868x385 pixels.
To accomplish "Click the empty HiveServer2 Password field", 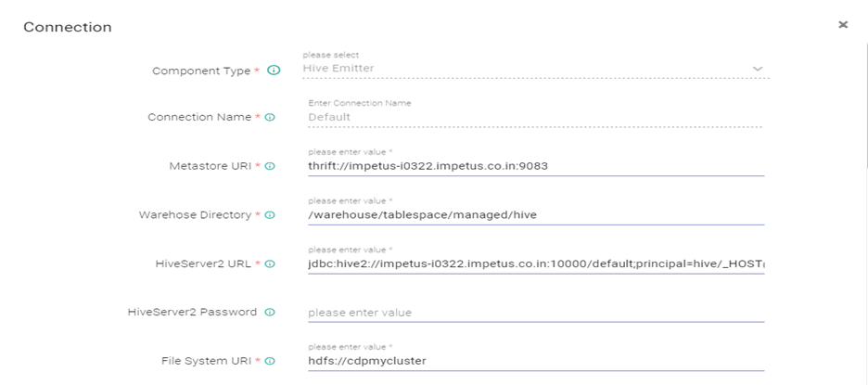I will click(535, 313).
